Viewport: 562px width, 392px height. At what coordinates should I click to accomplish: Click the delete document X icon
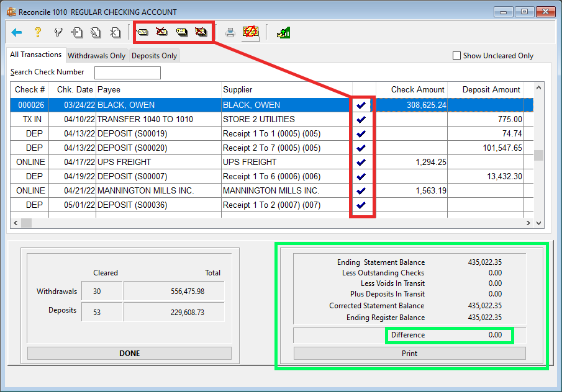[115, 33]
